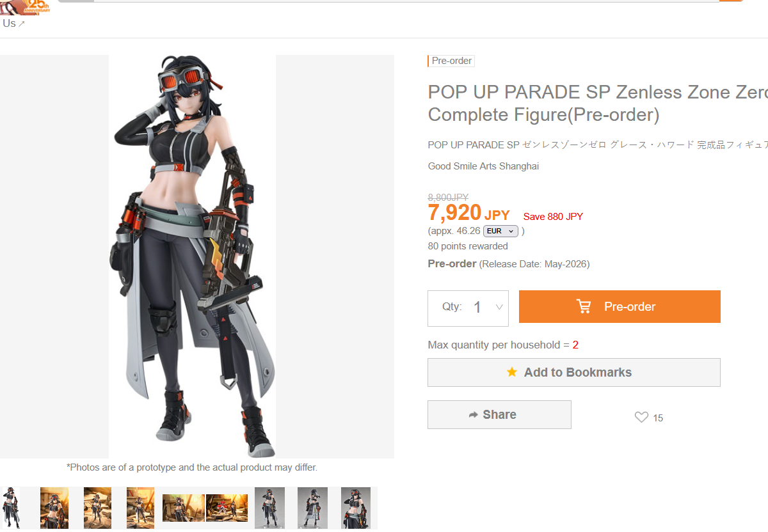The height and width of the screenshot is (532, 768).
Task: Click the orange Pre-order button
Action: pyautogui.click(x=620, y=306)
